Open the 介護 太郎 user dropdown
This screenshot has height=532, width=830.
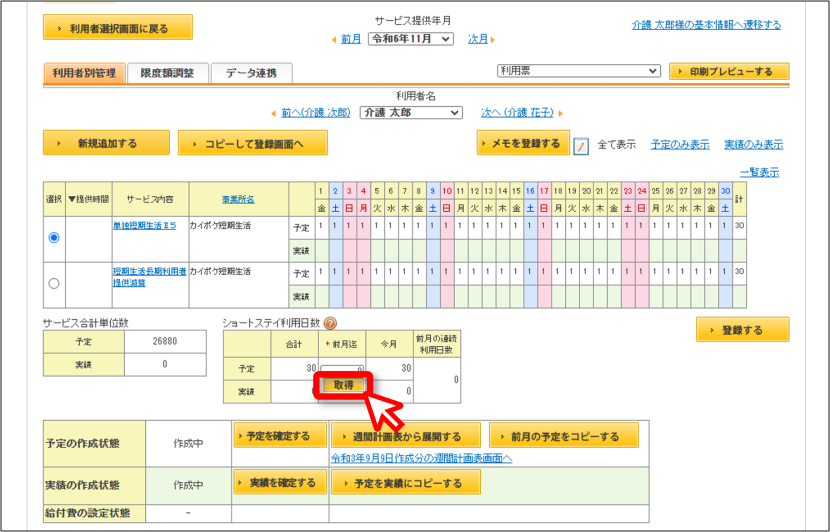411,113
